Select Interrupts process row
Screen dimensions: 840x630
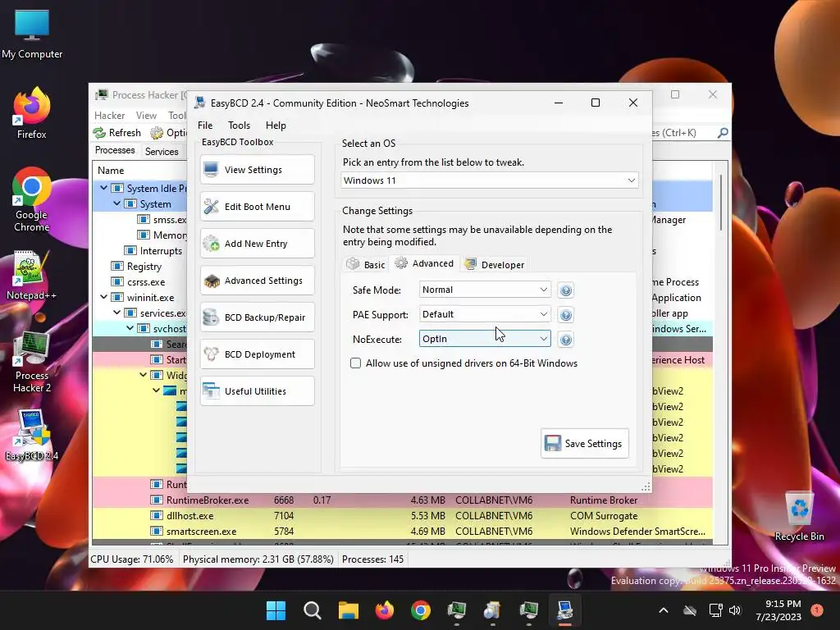point(140,251)
